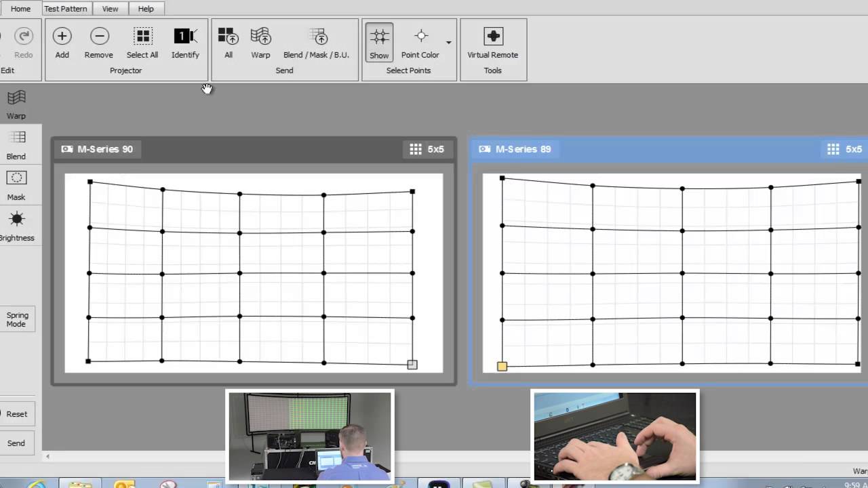Viewport: 868px width, 488px height.
Task: Open the Test Pattern tab
Action: (x=66, y=9)
